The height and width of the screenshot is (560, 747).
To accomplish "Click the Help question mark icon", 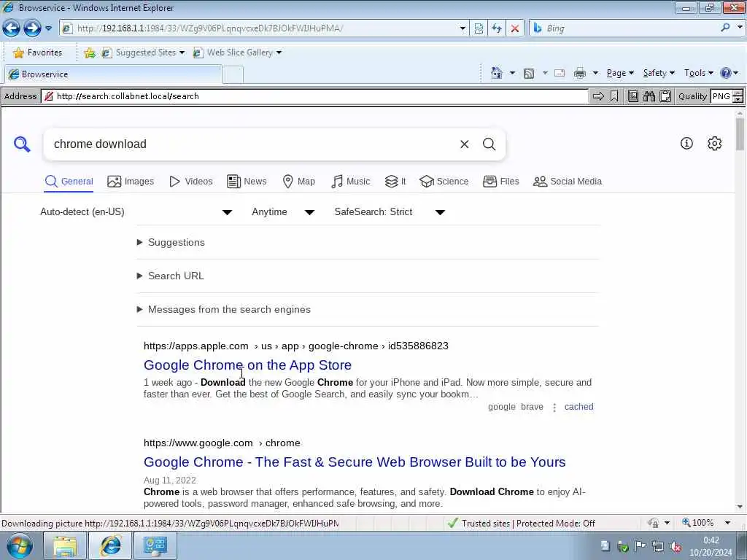I will tap(726, 73).
